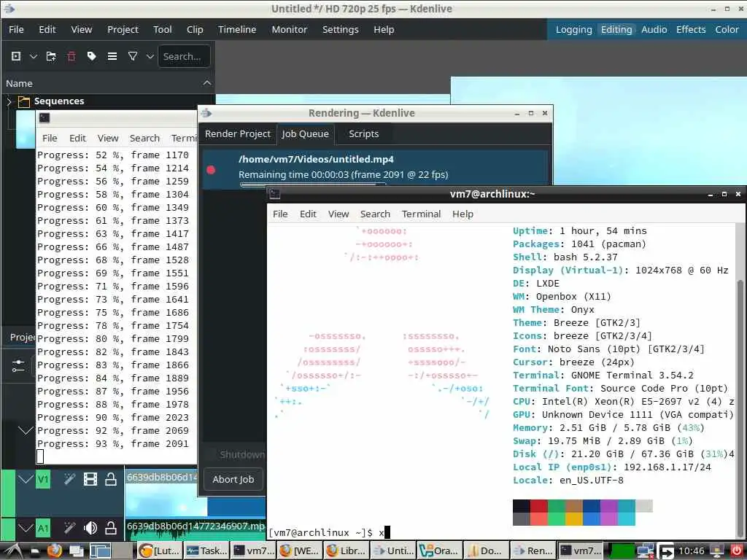This screenshot has width=747, height=560.
Task: Open Kdenlive Timeline menu
Action: click(237, 29)
